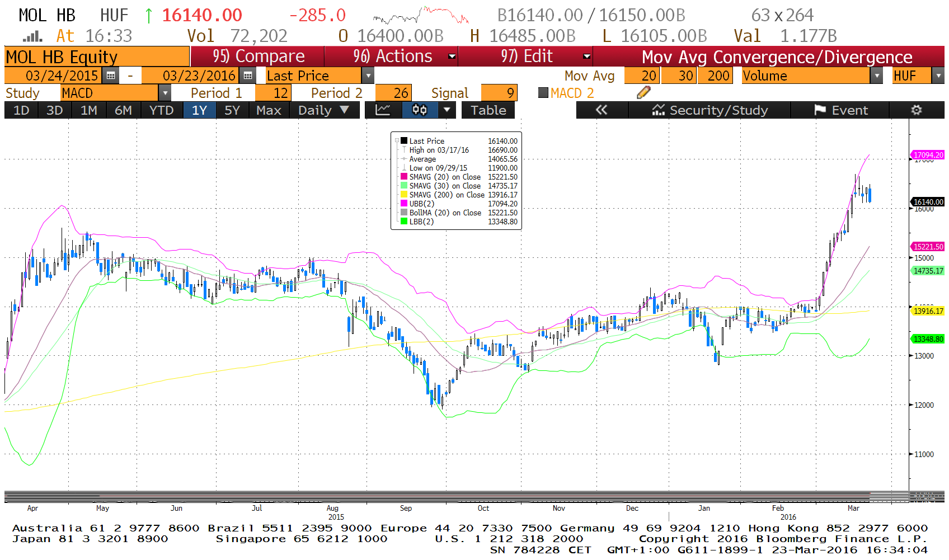The height and width of the screenshot is (560, 949).
Task: Switch to the 6M range tab
Action: pos(123,110)
